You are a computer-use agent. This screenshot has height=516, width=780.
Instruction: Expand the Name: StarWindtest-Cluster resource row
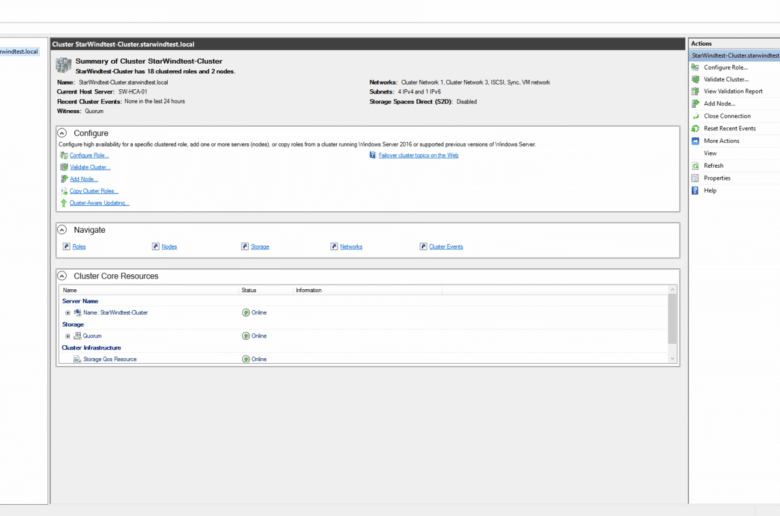(x=68, y=313)
